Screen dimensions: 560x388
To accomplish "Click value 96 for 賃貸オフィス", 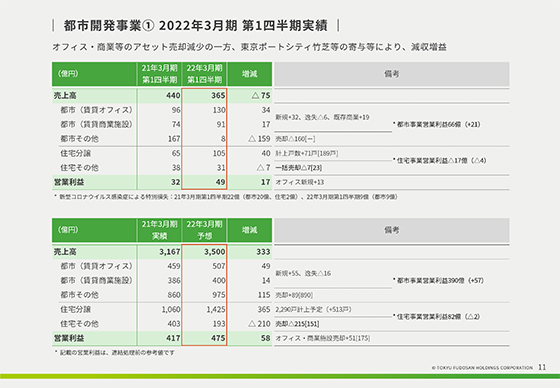I will (176, 110).
